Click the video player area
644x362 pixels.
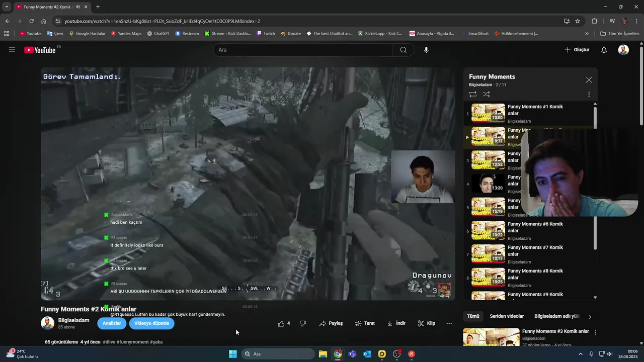[x=248, y=184]
